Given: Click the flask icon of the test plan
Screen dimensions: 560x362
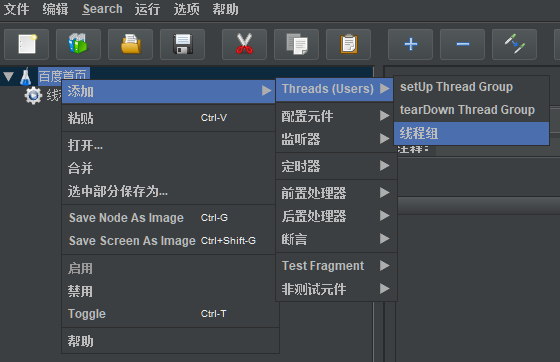Looking at the screenshot, I should click(x=26, y=76).
